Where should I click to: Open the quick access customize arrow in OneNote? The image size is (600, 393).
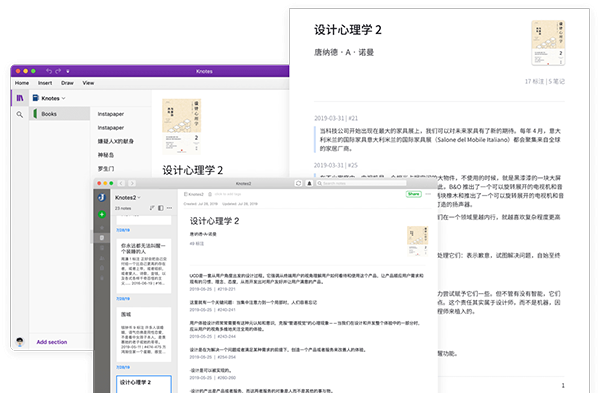pyautogui.click(x=68, y=71)
